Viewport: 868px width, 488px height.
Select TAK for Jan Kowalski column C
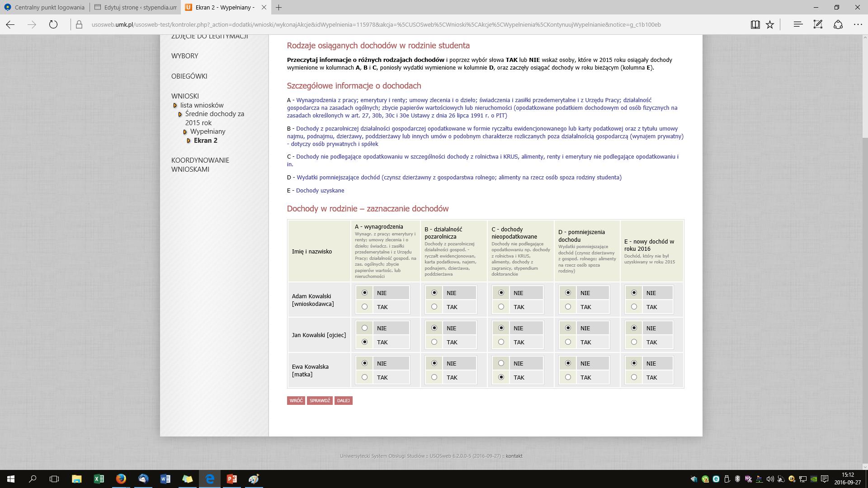[501, 342]
